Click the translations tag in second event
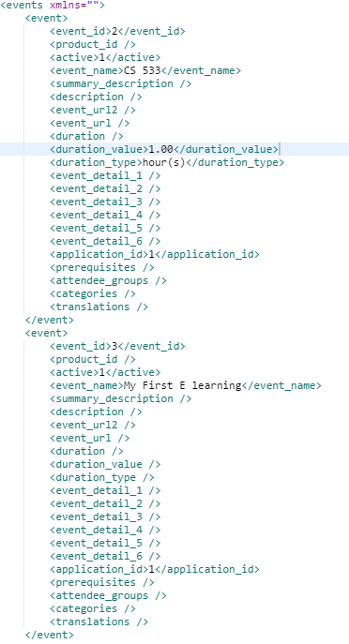The image size is (349, 644). (x=99, y=622)
